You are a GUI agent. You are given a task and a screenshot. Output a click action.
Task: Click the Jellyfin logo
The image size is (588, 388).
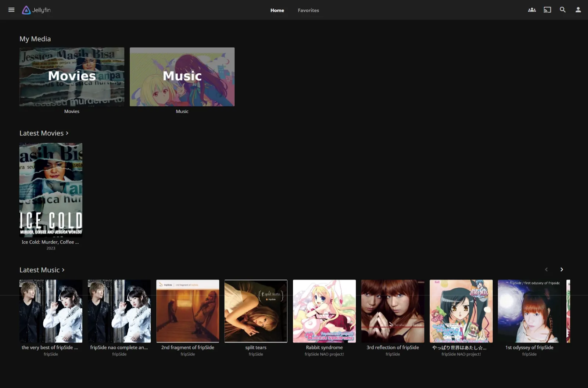click(x=36, y=10)
